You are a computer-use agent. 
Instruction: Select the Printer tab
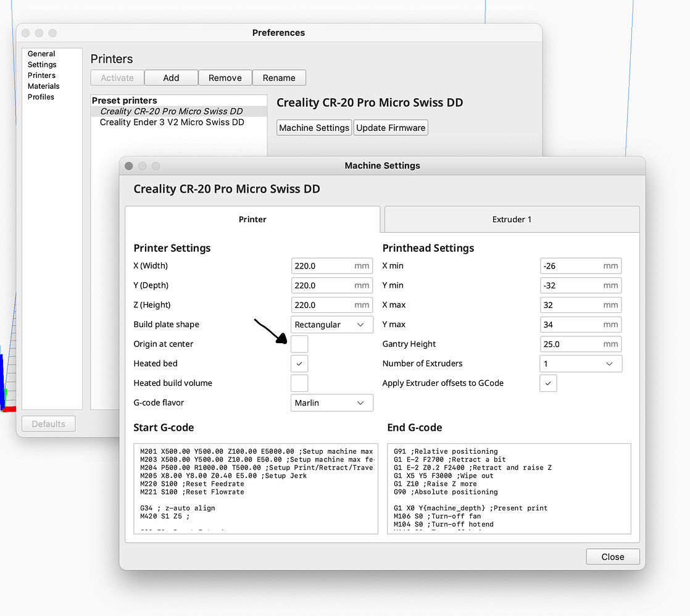[252, 219]
